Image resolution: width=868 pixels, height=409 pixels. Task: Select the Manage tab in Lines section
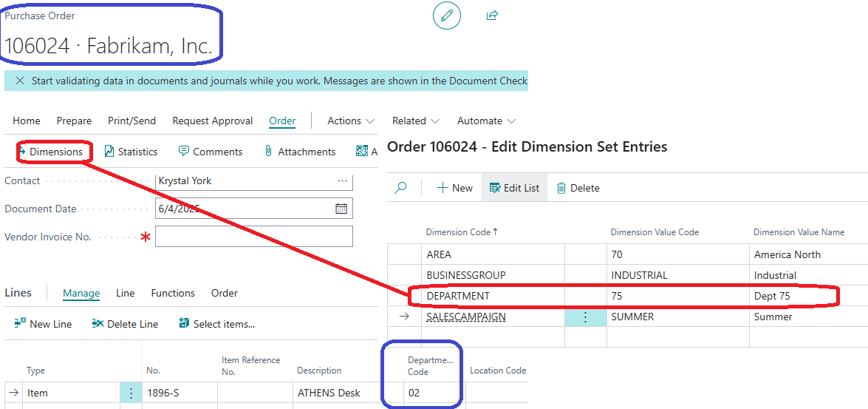(x=81, y=293)
